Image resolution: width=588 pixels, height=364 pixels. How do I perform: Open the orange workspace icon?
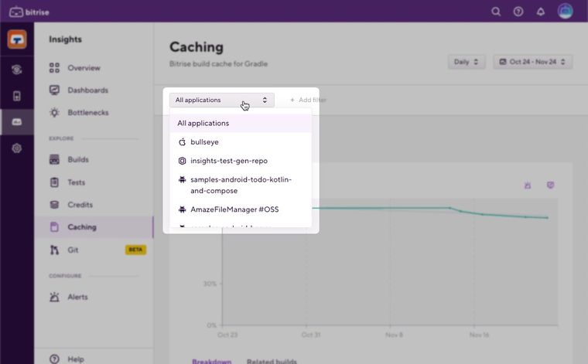click(x=17, y=39)
